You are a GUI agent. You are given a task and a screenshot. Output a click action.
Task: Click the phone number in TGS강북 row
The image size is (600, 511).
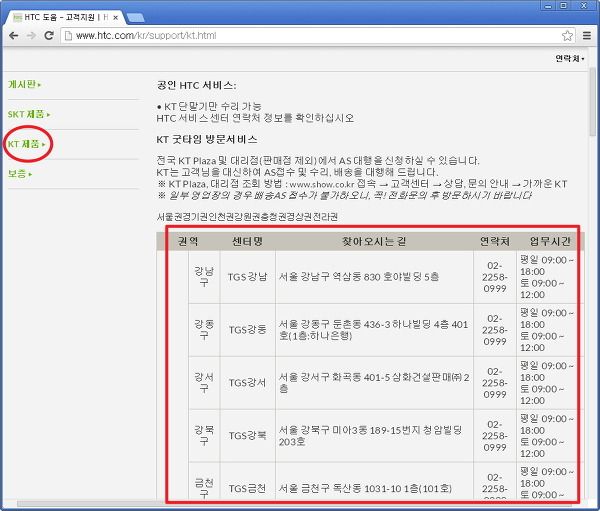495,436
